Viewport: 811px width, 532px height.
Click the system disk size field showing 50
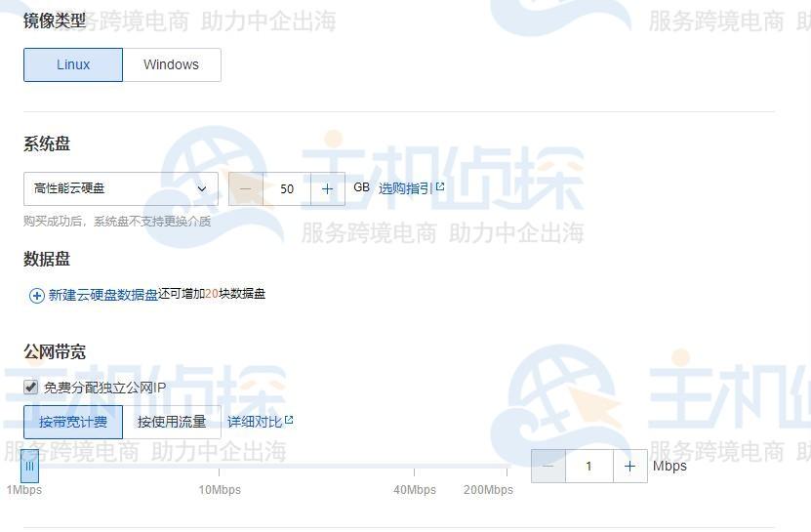click(287, 189)
